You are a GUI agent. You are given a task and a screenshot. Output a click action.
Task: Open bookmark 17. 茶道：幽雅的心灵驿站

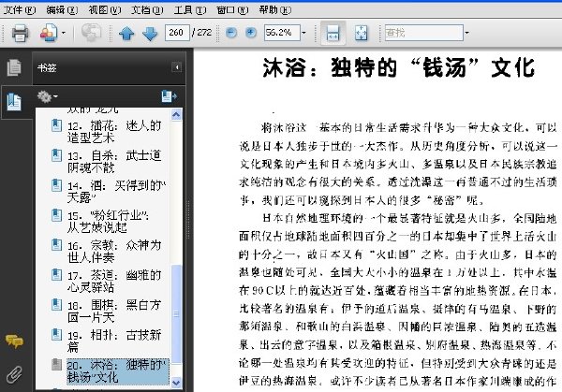click(114, 281)
